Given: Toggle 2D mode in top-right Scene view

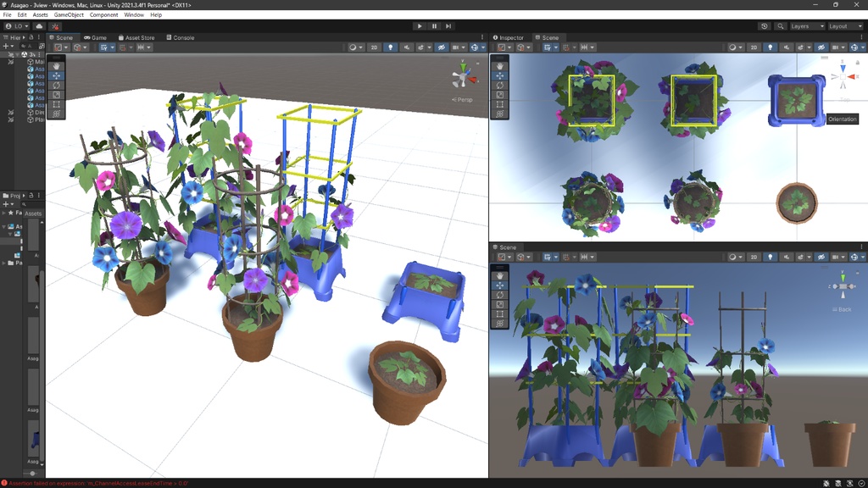Looking at the screenshot, I should (x=754, y=47).
